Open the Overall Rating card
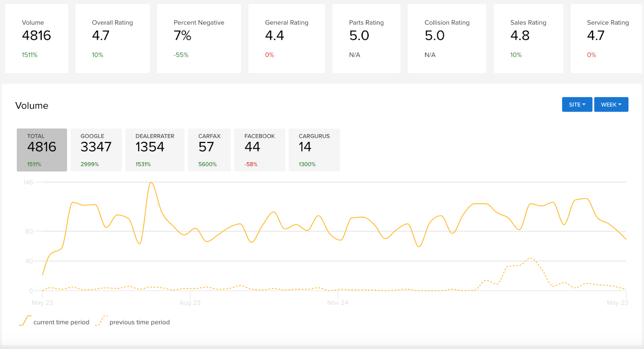This screenshot has height=349, width=644. coord(112,39)
